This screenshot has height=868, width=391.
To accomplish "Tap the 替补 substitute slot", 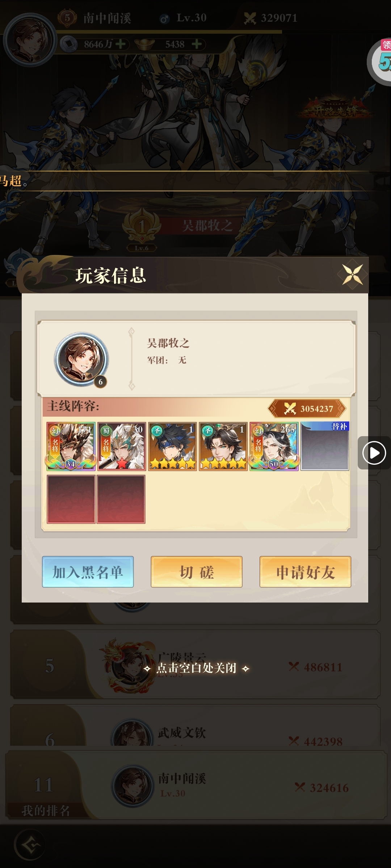I will pos(325,446).
